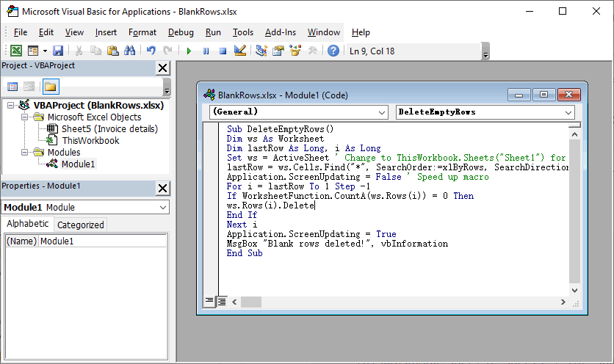Switch to Categorized properties tab
The width and height of the screenshot is (614, 364).
point(81,225)
